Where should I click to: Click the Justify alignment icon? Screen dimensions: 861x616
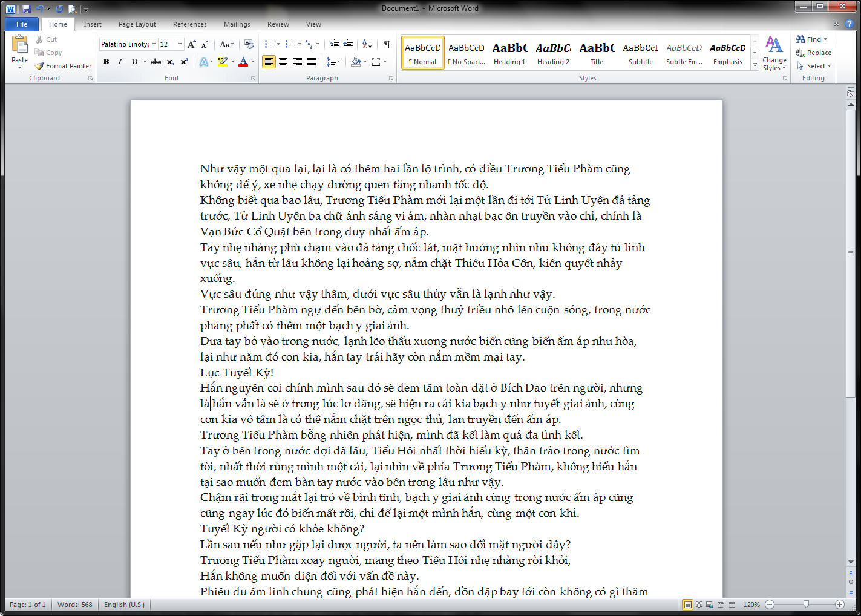click(312, 62)
